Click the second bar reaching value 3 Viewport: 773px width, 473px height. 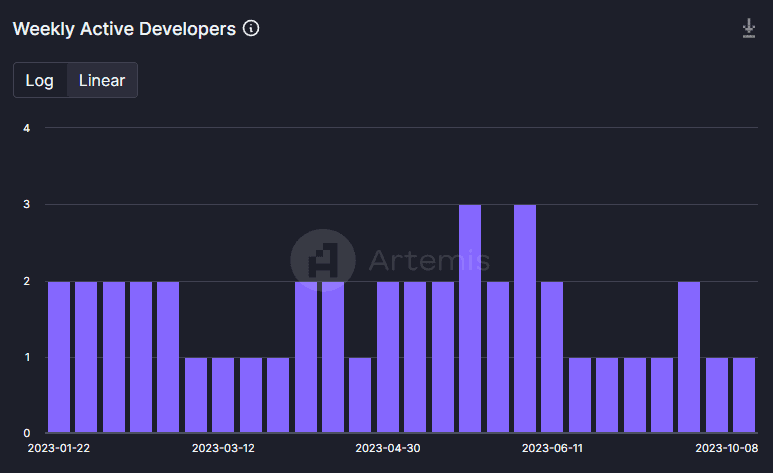[525, 319]
